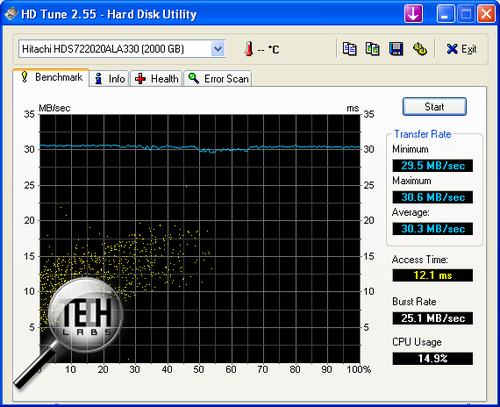Click the copy text to clipboard icon

point(349,49)
